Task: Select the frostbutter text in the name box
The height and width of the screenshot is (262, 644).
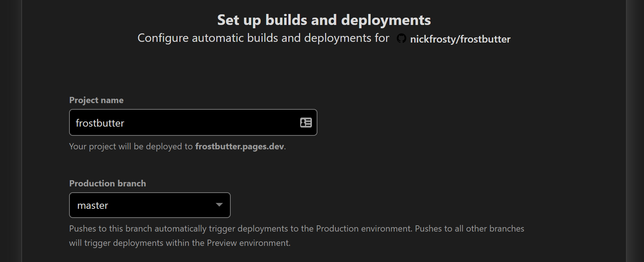Action: [100, 123]
